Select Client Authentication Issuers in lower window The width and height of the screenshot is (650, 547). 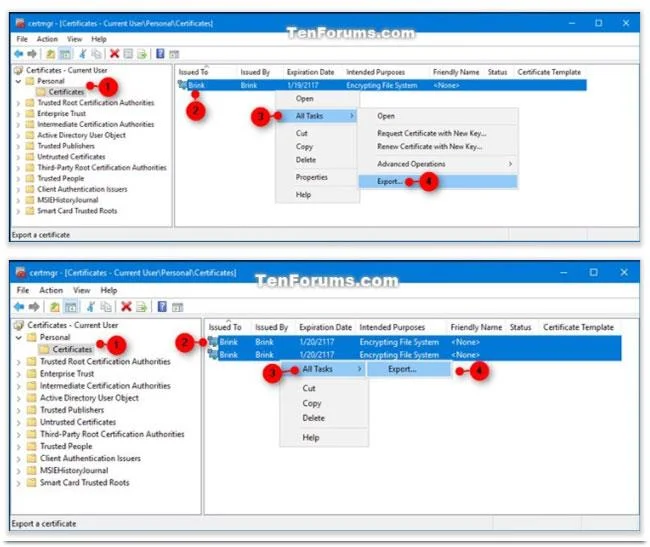pos(90,459)
